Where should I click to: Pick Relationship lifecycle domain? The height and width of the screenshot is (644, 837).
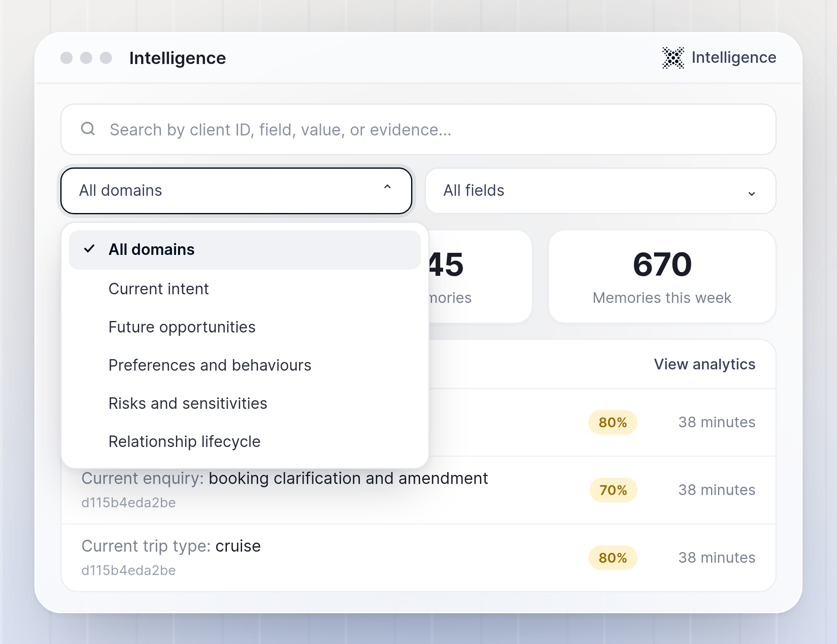point(245,442)
